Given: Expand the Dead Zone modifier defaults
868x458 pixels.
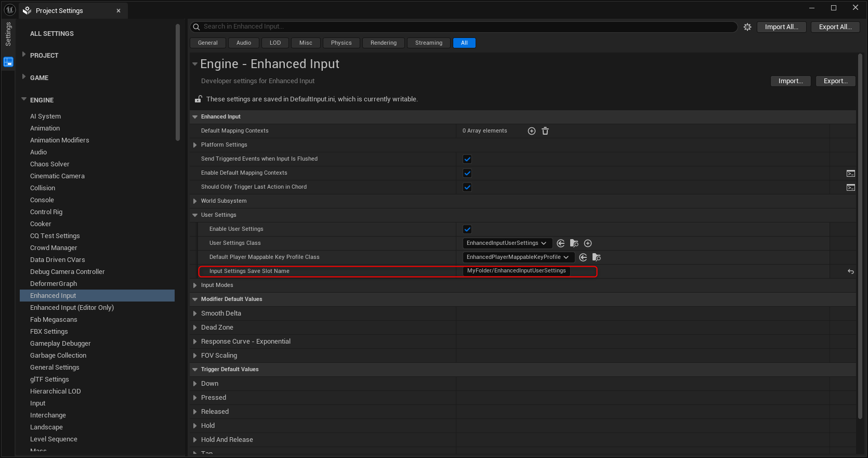Looking at the screenshot, I should click(195, 328).
